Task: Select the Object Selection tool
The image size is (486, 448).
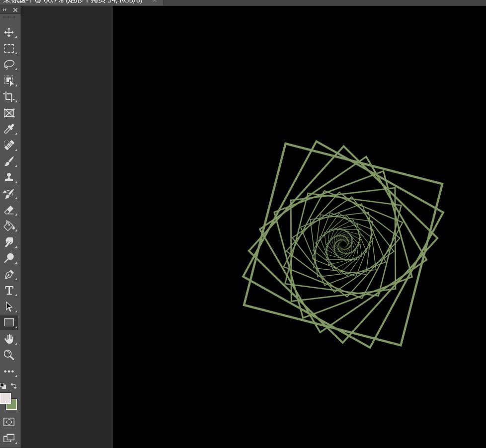Action: 9,81
